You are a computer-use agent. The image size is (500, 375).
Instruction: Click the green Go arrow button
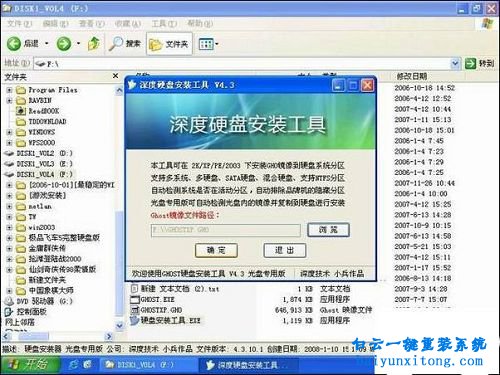click(x=470, y=63)
